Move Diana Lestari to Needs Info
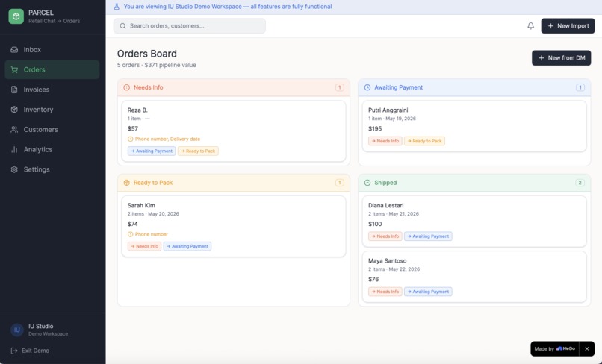This screenshot has width=602, height=364. tap(385, 236)
